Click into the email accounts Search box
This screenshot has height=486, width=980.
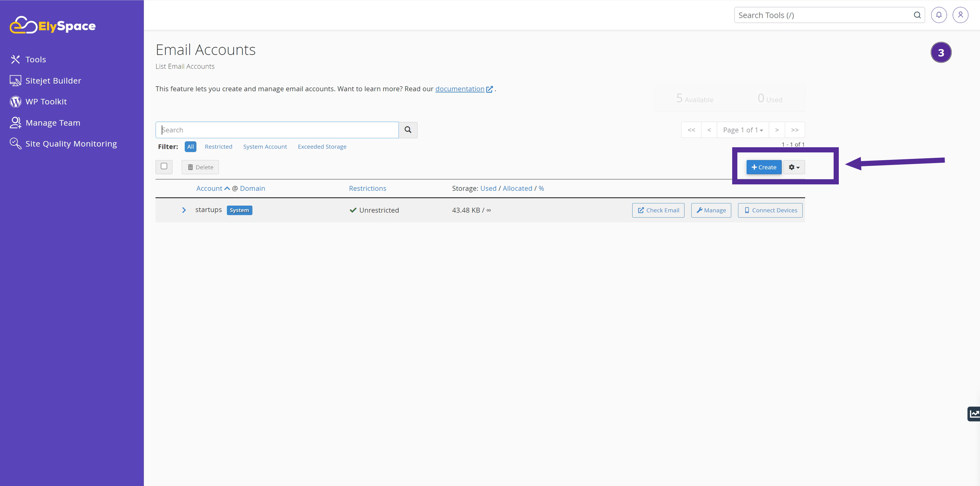(x=277, y=130)
